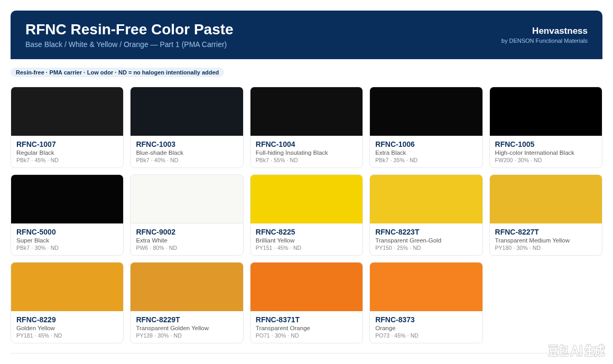Click the spec 'PBk7 · 40% · ND'
Screen dimensions: 613x364
click(157, 160)
